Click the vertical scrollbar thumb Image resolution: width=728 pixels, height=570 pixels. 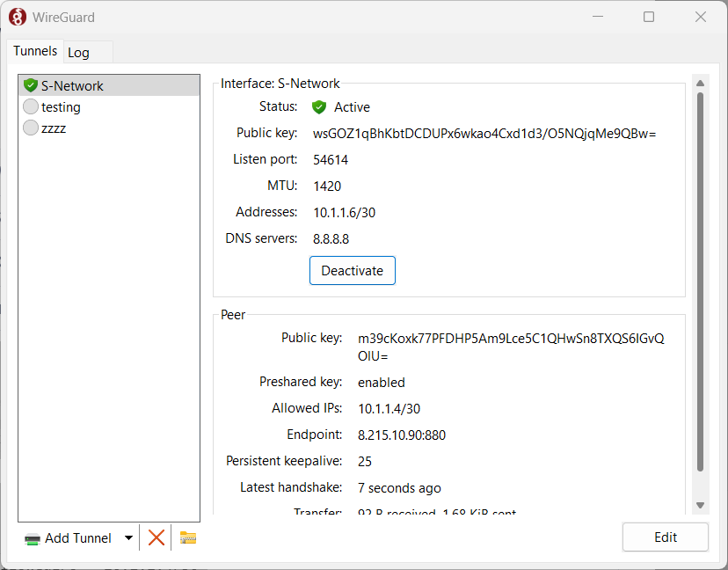[700, 282]
